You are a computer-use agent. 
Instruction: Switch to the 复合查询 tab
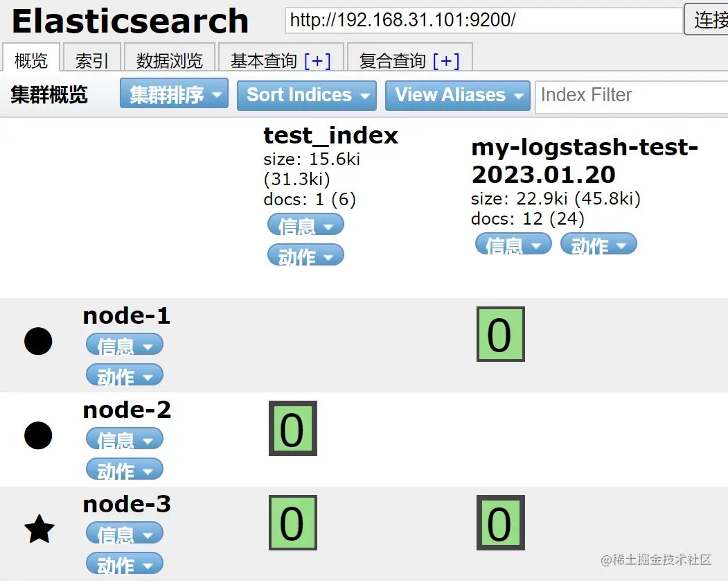392,60
